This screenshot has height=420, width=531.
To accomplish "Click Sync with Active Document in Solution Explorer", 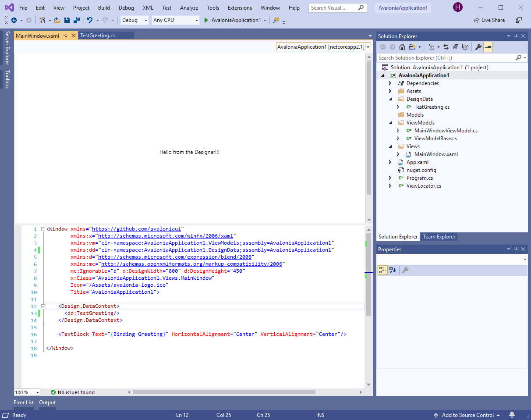I will point(446,47).
